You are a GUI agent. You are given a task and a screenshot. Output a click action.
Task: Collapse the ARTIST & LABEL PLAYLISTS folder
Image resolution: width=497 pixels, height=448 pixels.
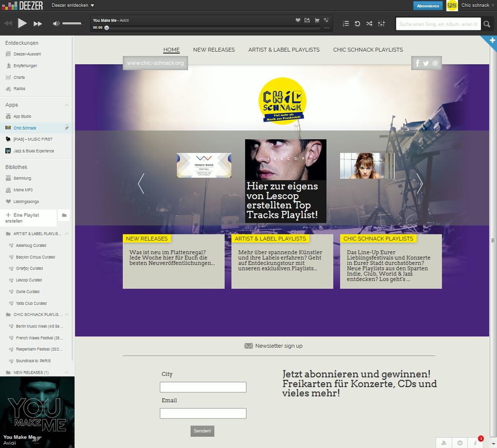(67, 234)
